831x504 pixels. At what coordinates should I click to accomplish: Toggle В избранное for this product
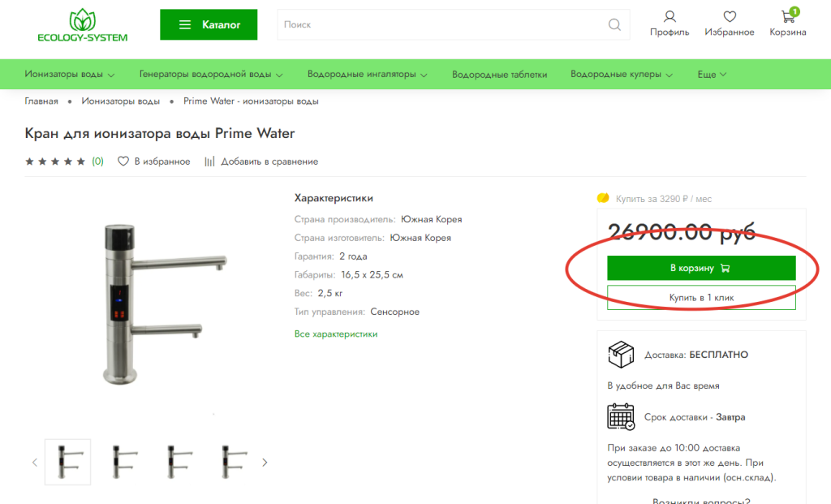pos(153,162)
